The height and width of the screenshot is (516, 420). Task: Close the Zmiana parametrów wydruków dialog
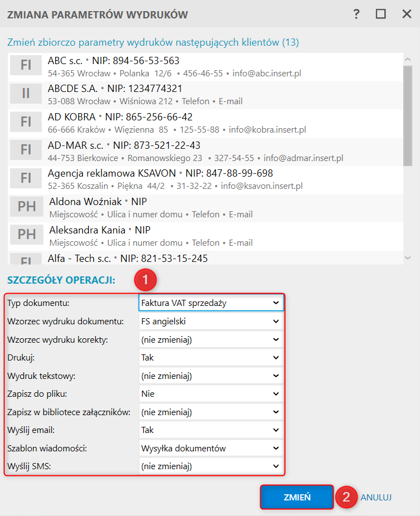407,14
